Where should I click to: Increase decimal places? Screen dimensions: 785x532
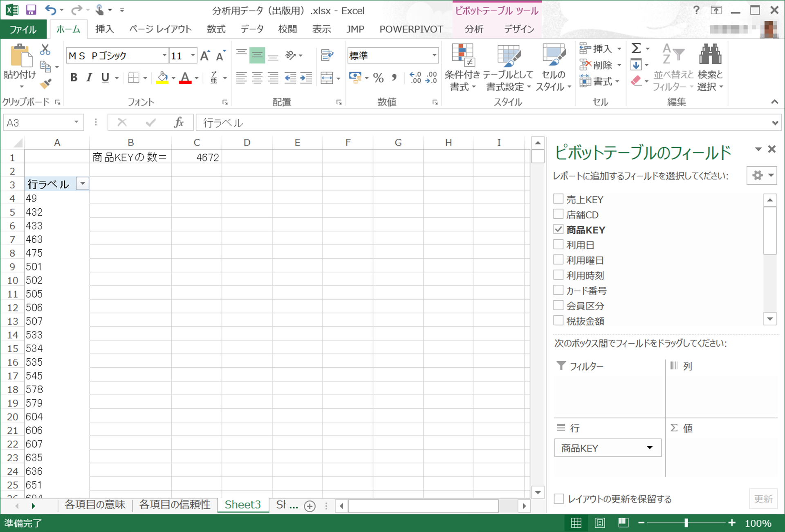click(x=415, y=78)
